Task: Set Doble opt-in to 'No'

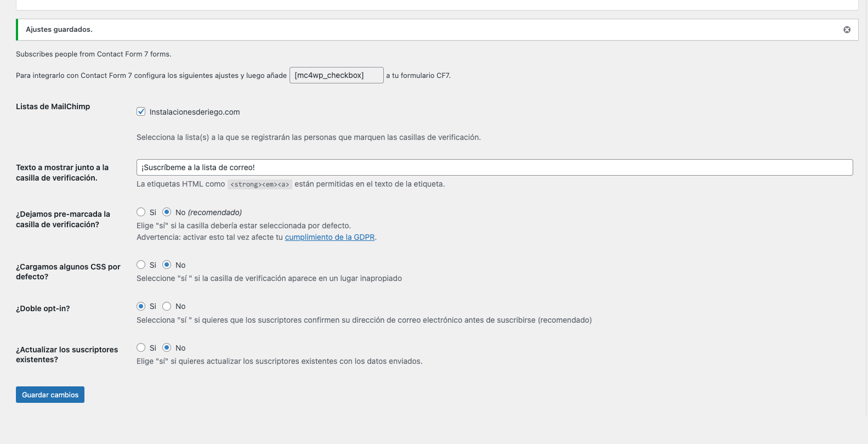Action: 167,306
